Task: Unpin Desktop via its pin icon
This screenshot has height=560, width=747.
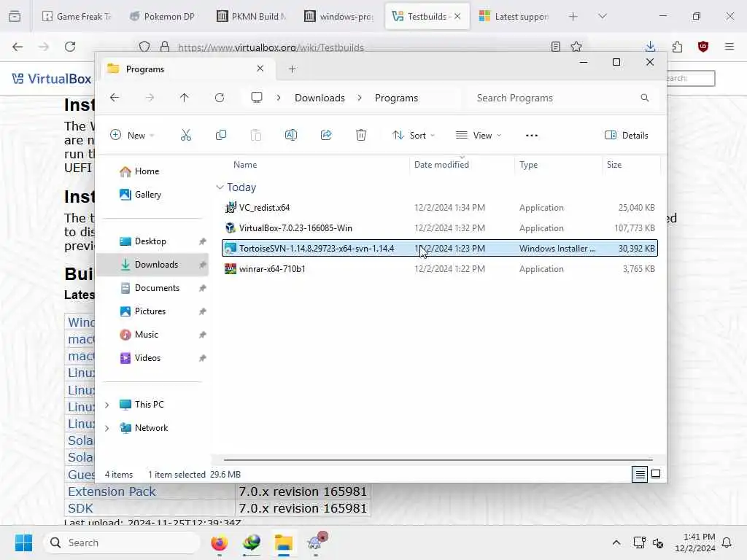Action: (203, 241)
